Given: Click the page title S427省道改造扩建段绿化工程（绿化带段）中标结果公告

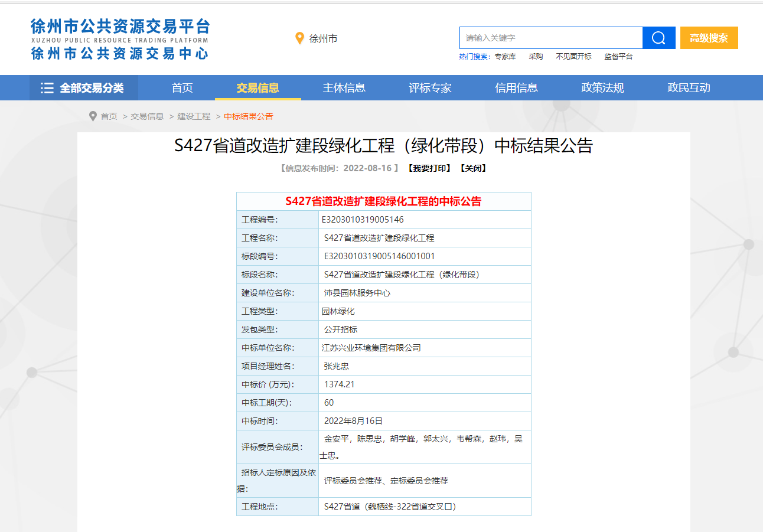Looking at the screenshot, I should [384, 146].
